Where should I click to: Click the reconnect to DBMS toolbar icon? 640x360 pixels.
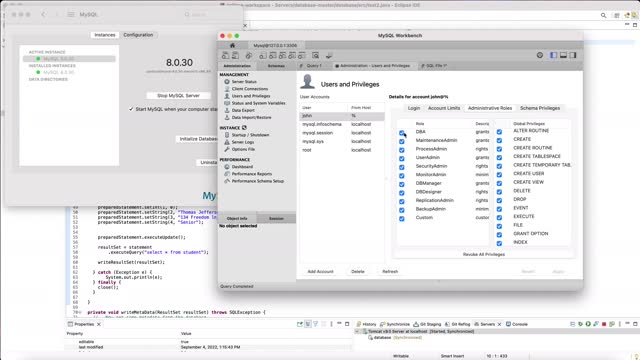[x=329, y=56]
